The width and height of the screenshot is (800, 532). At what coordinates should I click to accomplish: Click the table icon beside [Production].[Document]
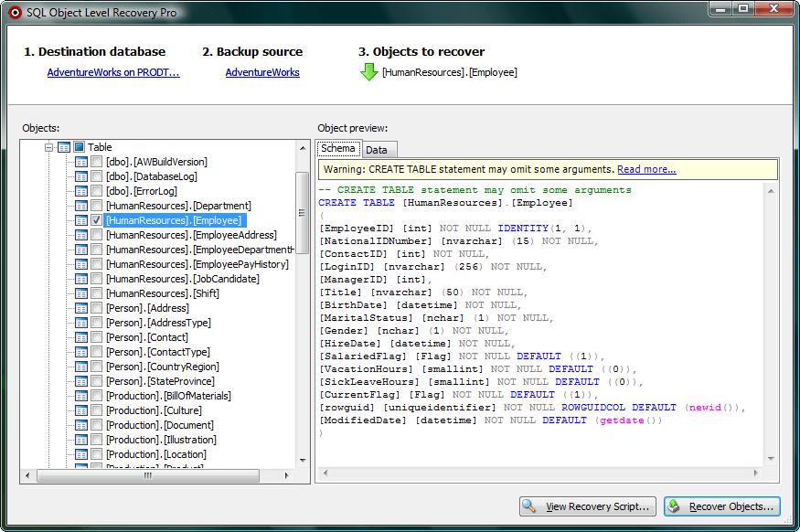point(81,425)
